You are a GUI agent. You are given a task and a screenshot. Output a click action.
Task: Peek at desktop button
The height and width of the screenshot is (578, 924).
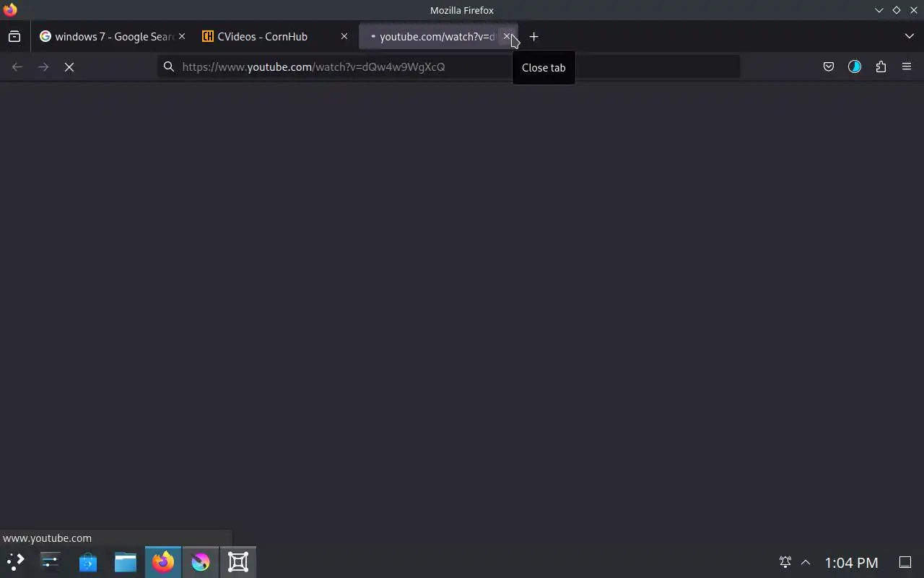(905, 561)
